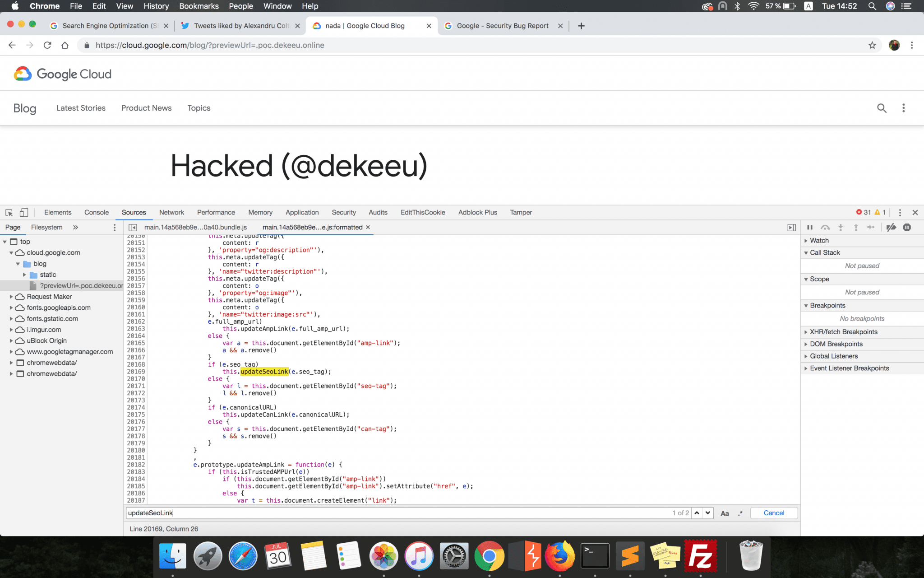Open Firefox from the Dock

point(559,555)
